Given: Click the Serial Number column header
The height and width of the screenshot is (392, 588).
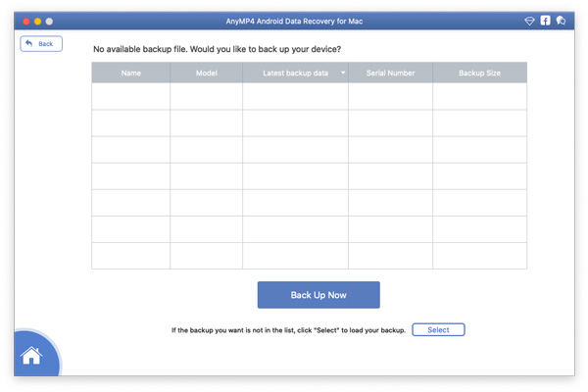Looking at the screenshot, I should [x=390, y=73].
